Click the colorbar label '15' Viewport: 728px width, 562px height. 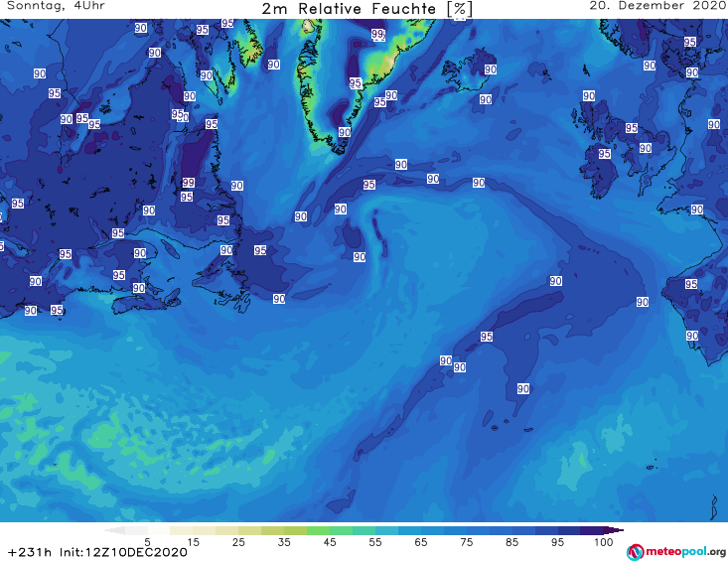(x=193, y=542)
